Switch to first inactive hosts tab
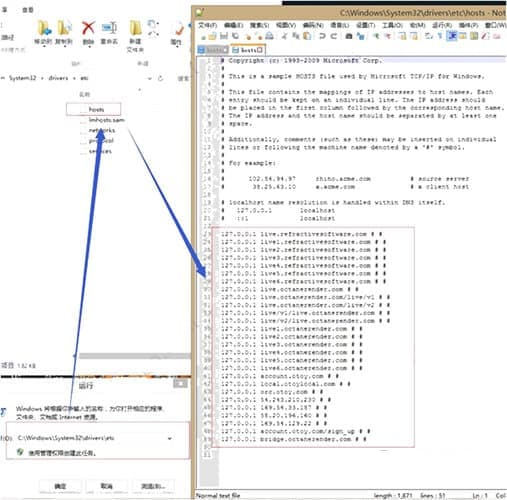507x500 pixels. [x=213, y=50]
